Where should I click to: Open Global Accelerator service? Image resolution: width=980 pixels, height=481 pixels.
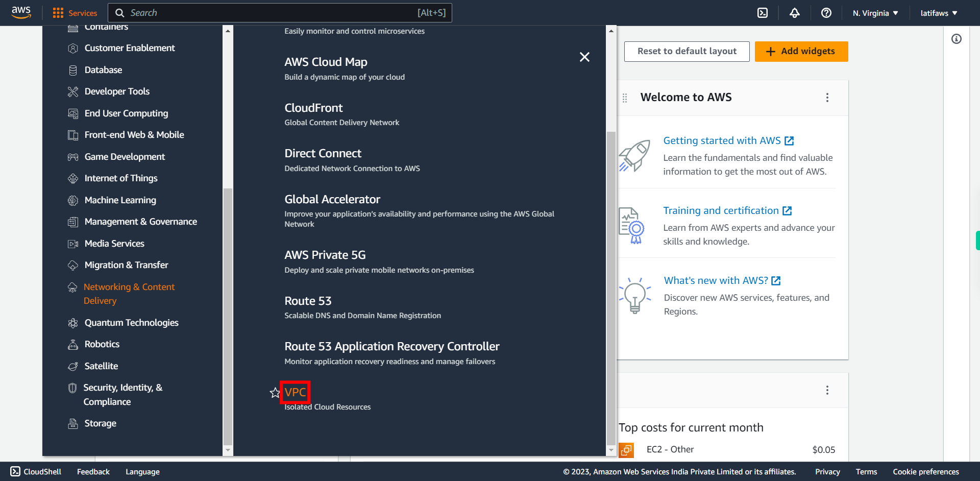pyautogui.click(x=332, y=199)
